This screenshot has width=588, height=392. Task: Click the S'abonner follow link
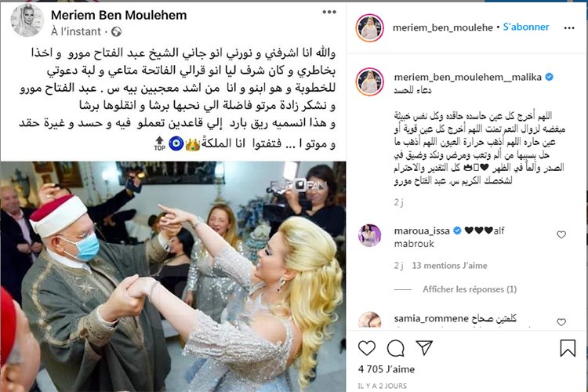coord(526,27)
